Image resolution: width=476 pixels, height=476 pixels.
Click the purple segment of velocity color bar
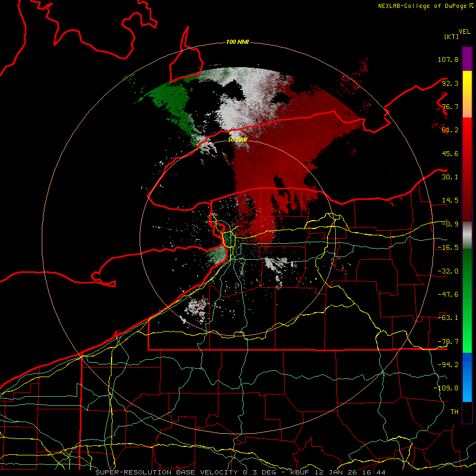[x=467, y=59]
